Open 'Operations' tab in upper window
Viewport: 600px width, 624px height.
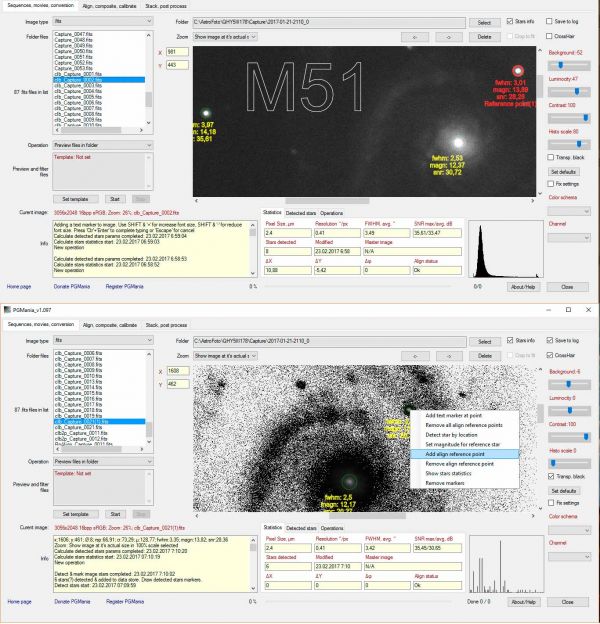click(x=331, y=213)
